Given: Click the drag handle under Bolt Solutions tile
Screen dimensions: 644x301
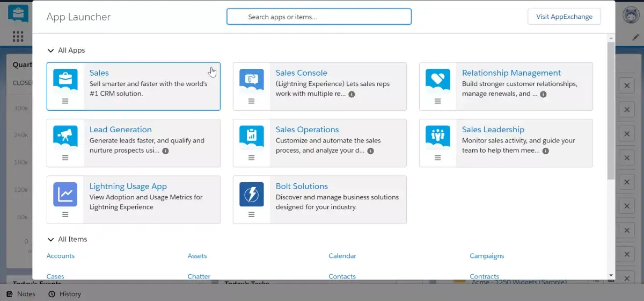Looking at the screenshot, I should click(x=252, y=214).
